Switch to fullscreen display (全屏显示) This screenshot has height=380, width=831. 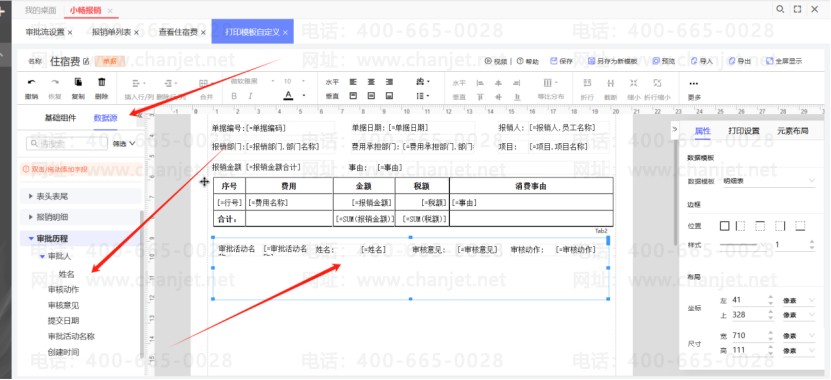click(784, 61)
